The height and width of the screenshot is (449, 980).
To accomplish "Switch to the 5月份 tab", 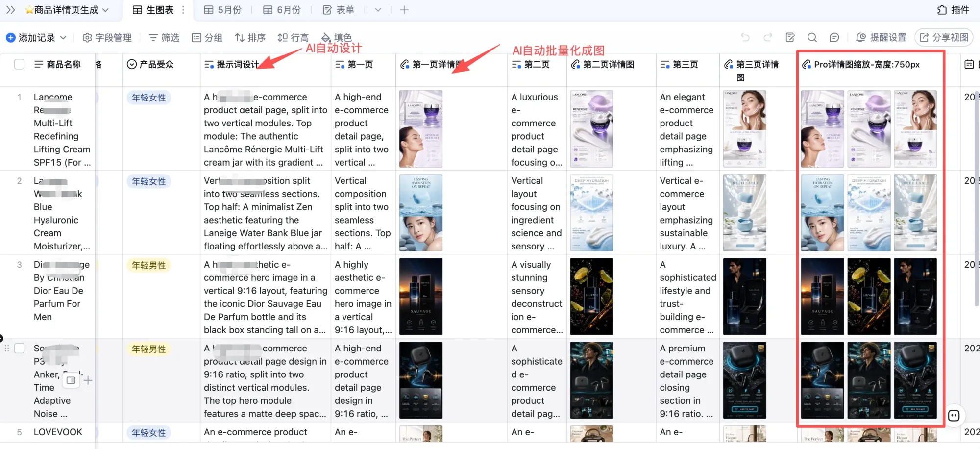I will pyautogui.click(x=222, y=10).
